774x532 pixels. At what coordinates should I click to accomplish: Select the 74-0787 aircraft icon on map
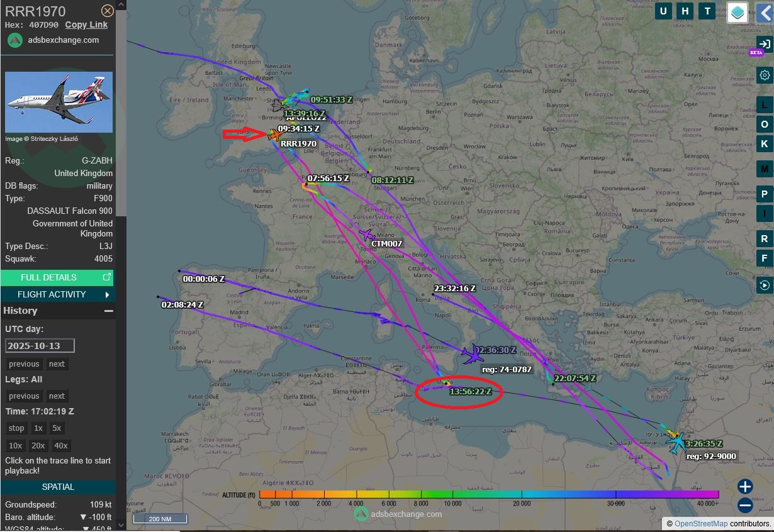471,354
